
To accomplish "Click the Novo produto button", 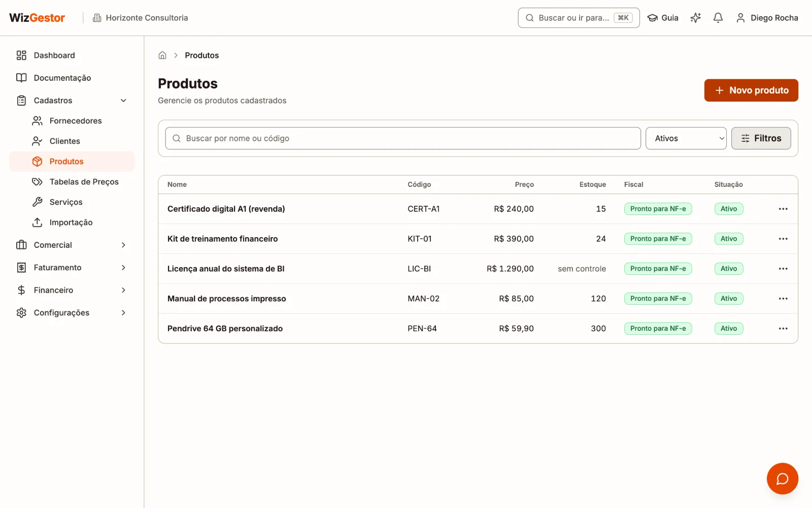I will pos(751,90).
